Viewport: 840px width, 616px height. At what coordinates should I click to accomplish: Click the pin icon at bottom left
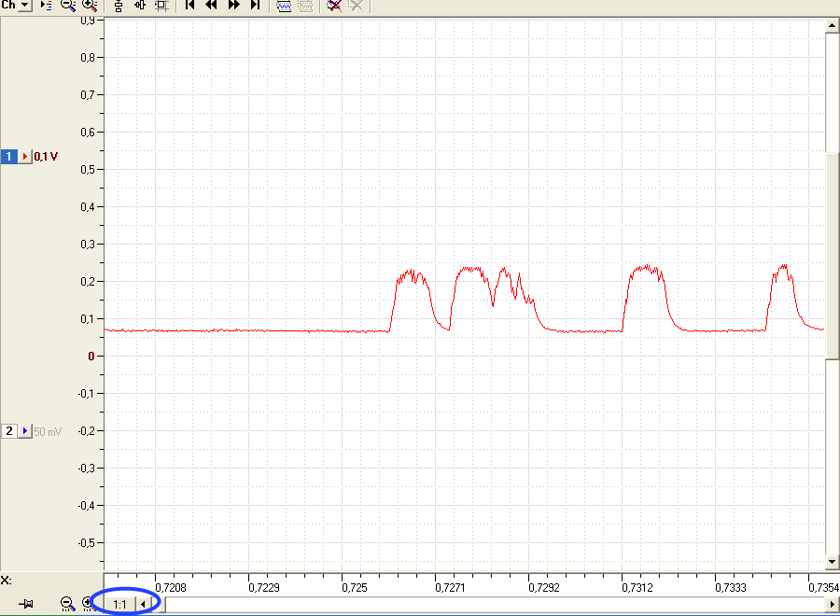[x=26, y=604]
